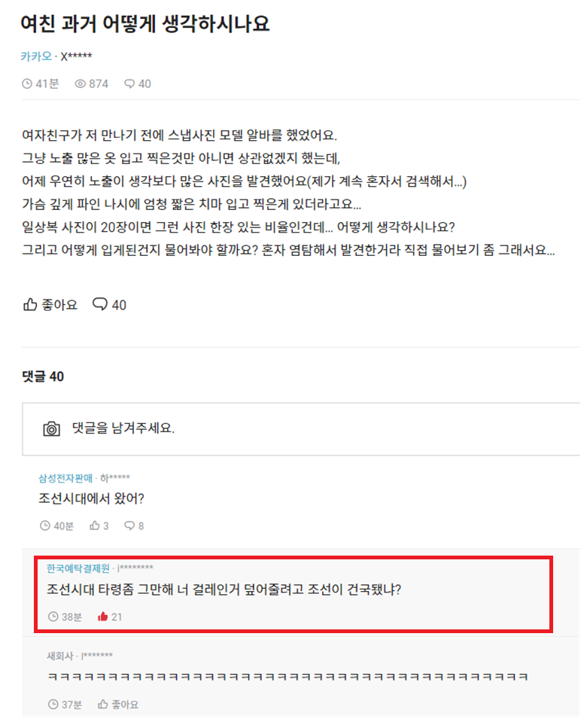This screenshot has height=728, width=587.
Task: Click the 새회사 commenter label
Action: coord(60,656)
